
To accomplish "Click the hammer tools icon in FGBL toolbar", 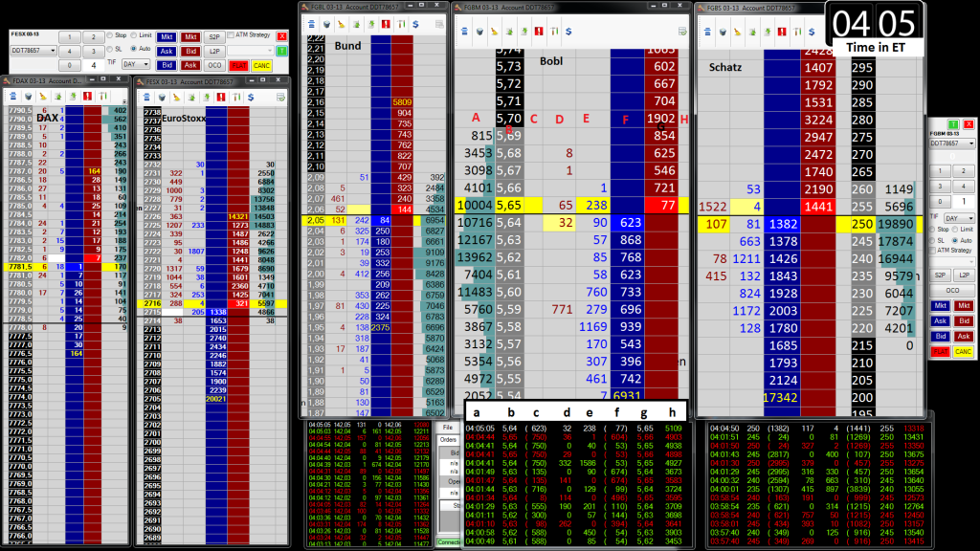I will pos(401,24).
